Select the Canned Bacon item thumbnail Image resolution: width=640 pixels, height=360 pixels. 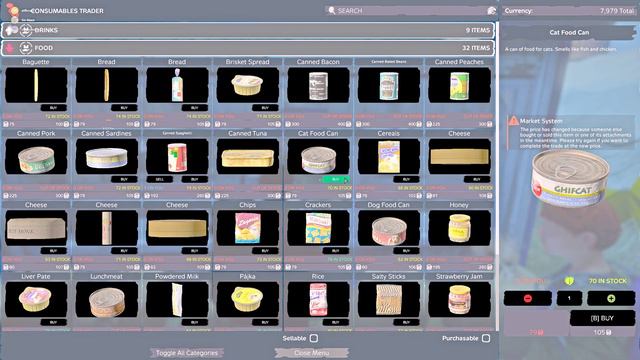(318, 85)
